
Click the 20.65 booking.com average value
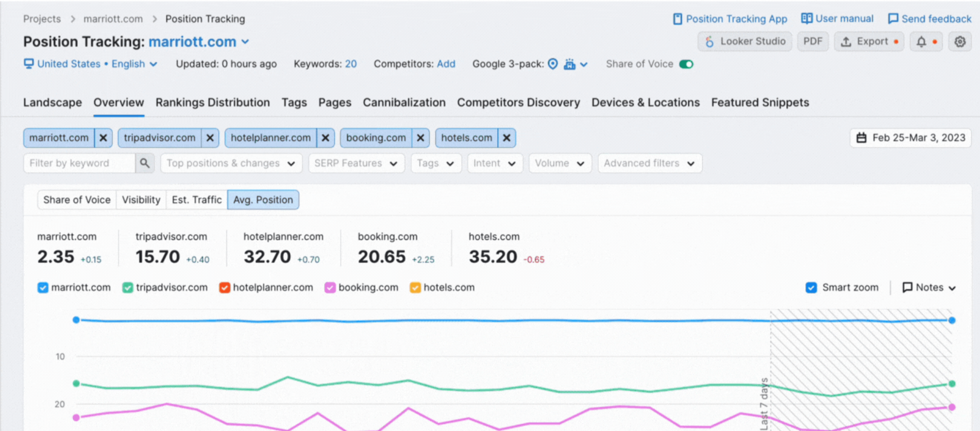click(382, 257)
